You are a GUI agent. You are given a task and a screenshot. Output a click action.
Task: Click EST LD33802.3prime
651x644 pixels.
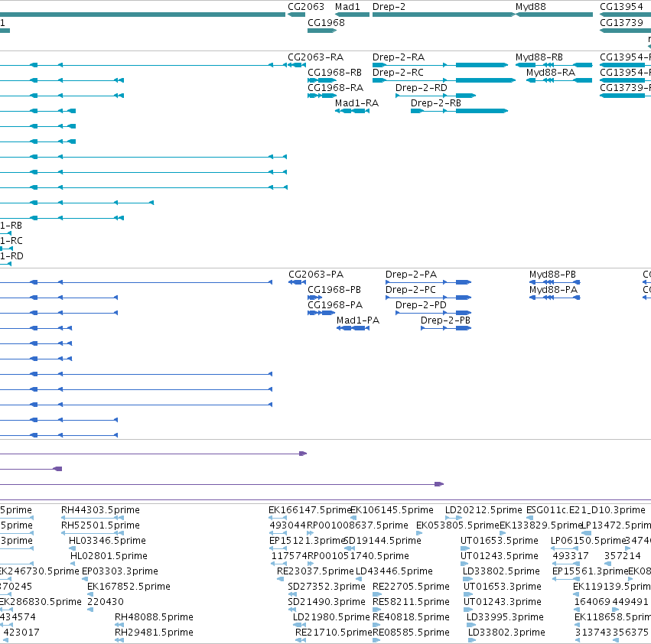pos(506,633)
